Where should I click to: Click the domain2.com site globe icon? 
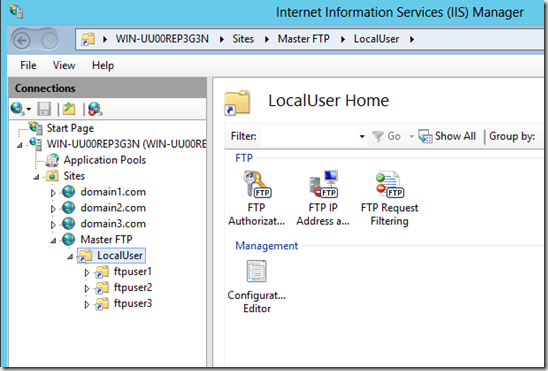tap(68, 208)
